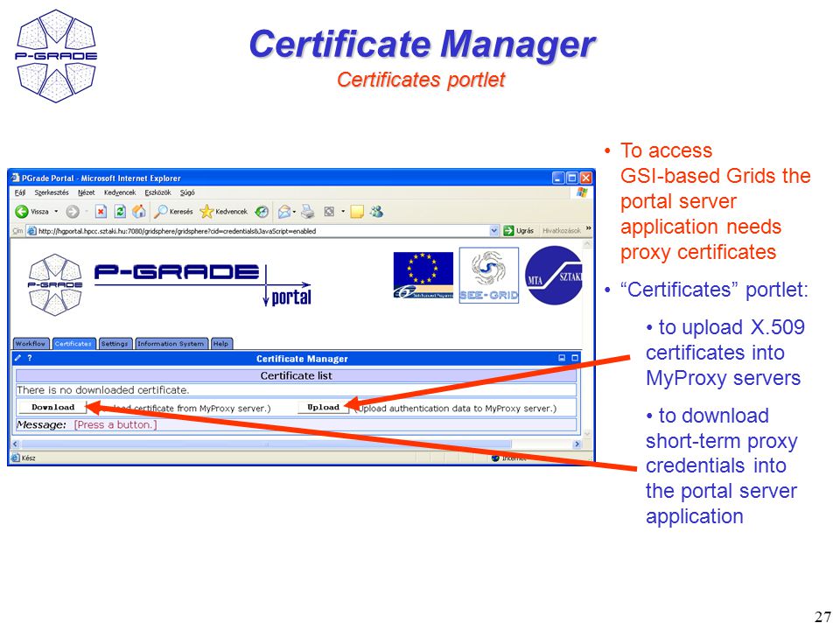Refresh the page with green arrows icon
Viewport: 840px width, 630px height.
pos(120,212)
